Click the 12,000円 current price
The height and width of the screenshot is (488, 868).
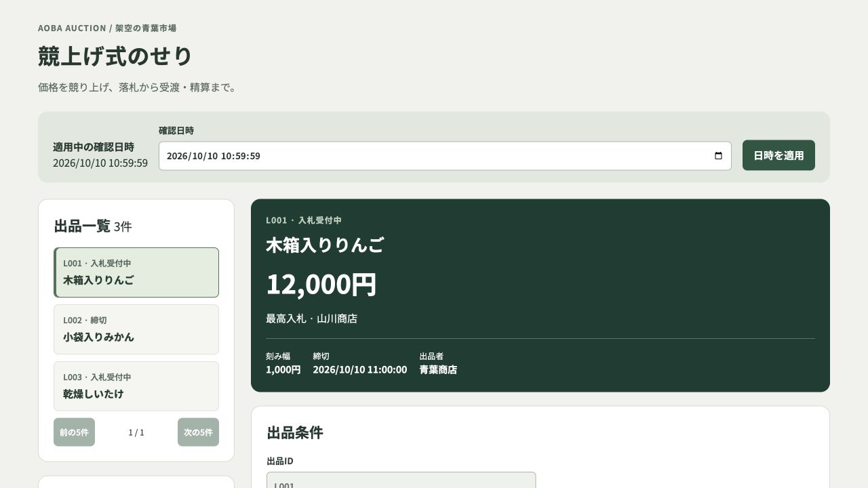tap(321, 284)
